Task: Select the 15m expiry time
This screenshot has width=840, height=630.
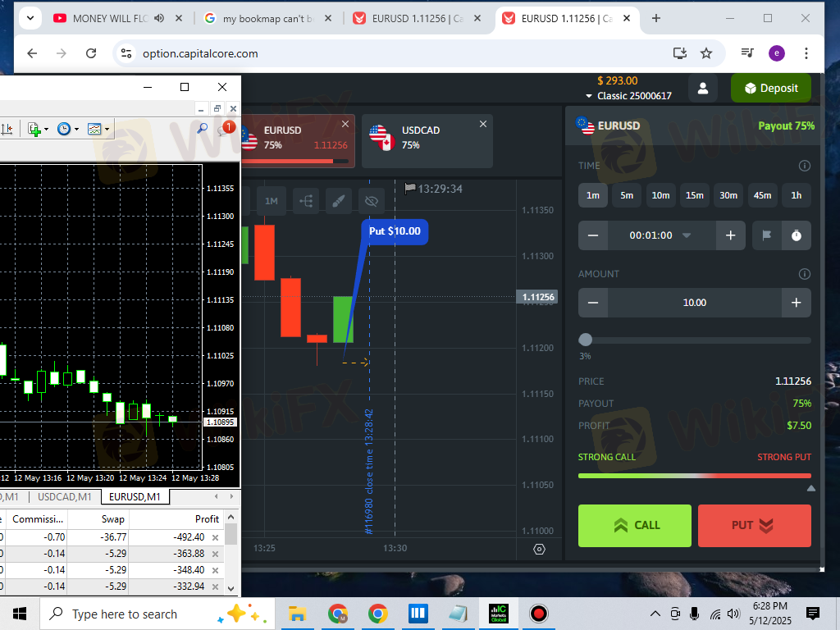Action: click(x=695, y=195)
